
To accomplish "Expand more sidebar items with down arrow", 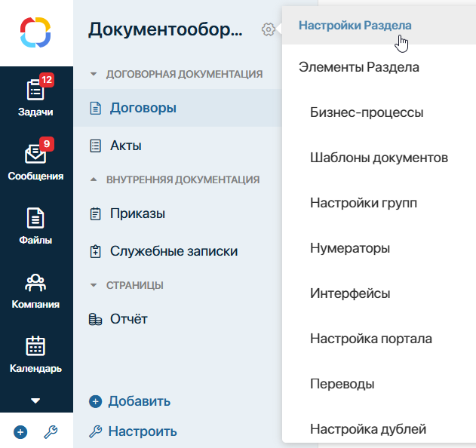I will pos(35,400).
